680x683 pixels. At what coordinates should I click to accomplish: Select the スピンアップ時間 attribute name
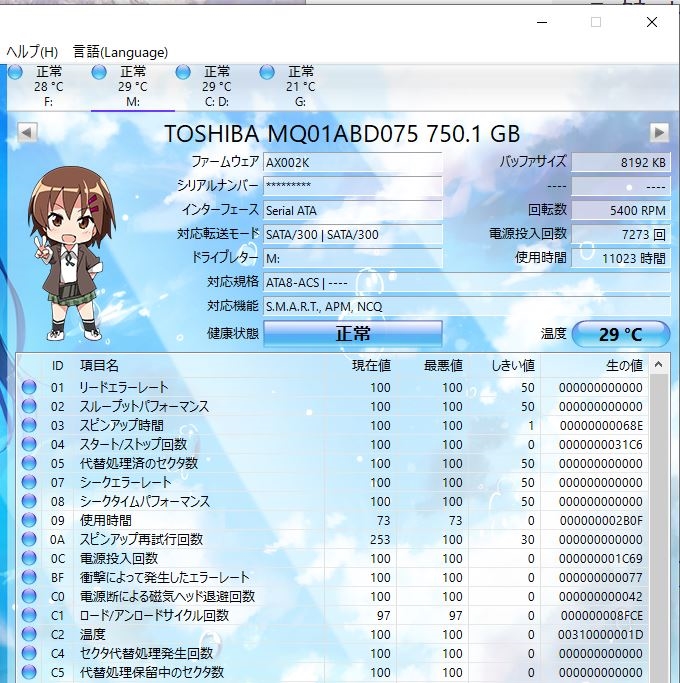(x=122, y=425)
